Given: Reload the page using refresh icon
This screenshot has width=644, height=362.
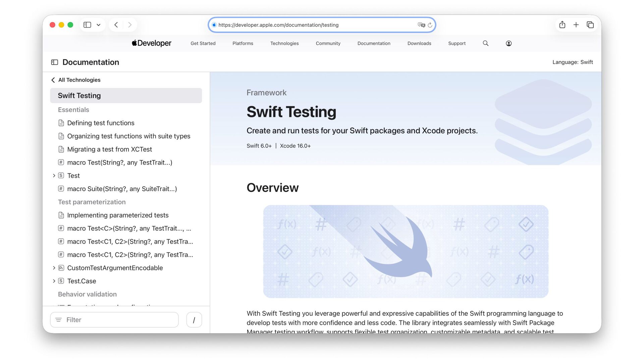Looking at the screenshot, I should pos(430,25).
